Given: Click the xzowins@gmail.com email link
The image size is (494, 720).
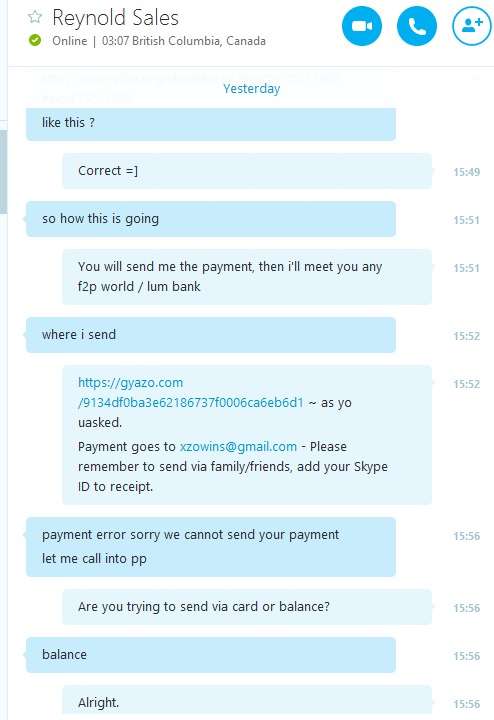Looking at the screenshot, I should (238, 446).
